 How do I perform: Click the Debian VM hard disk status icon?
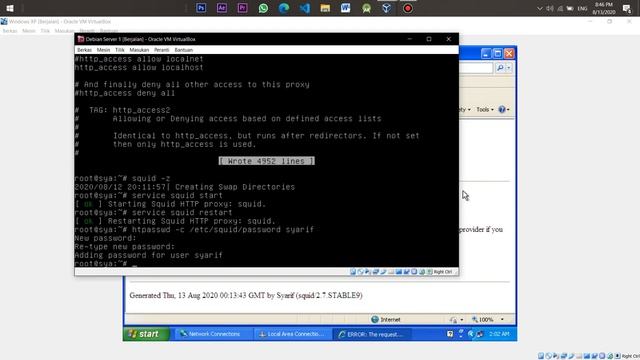(x=353, y=272)
